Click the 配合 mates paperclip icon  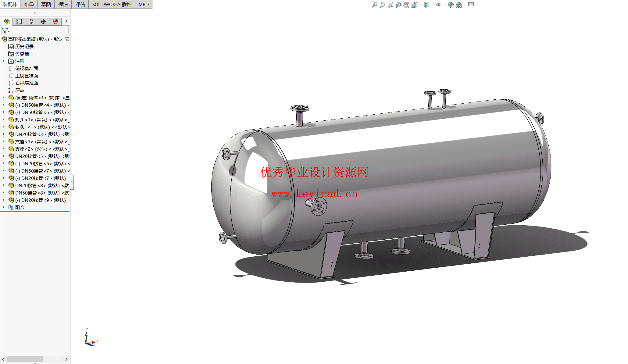(11, 207)
